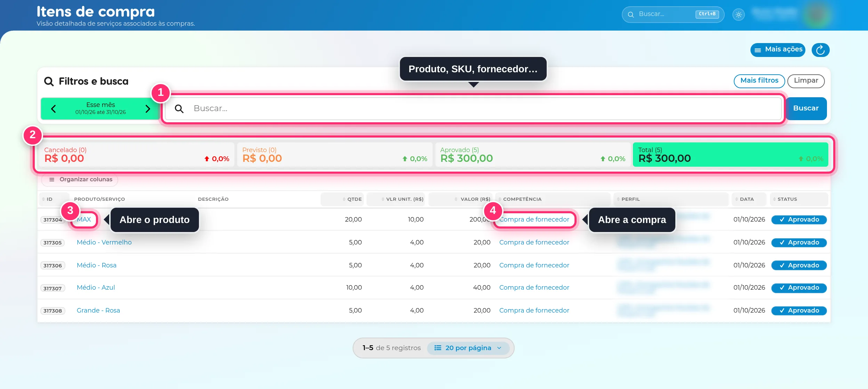Filter by Cancelado (0) card

pos(136,155)
